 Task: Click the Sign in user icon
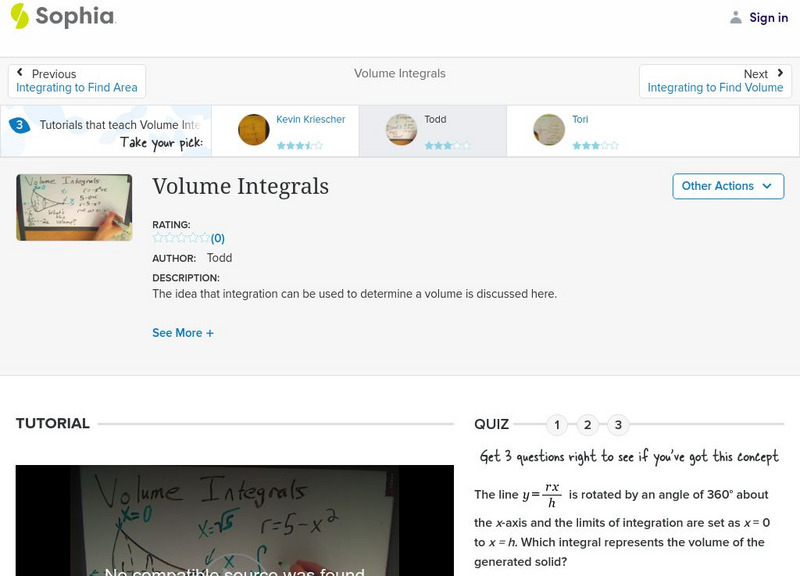[x=736, y=17]
